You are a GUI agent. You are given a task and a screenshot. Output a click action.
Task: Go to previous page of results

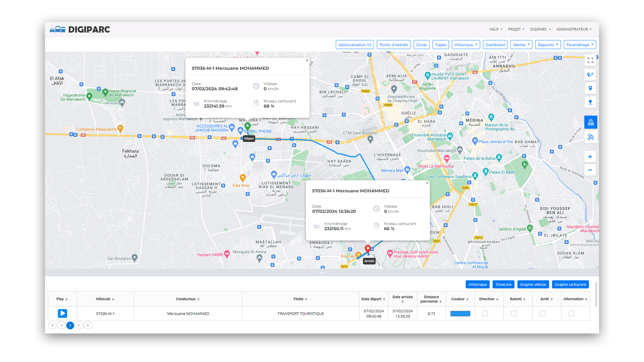pyautogui.click(x=61, y=325)
